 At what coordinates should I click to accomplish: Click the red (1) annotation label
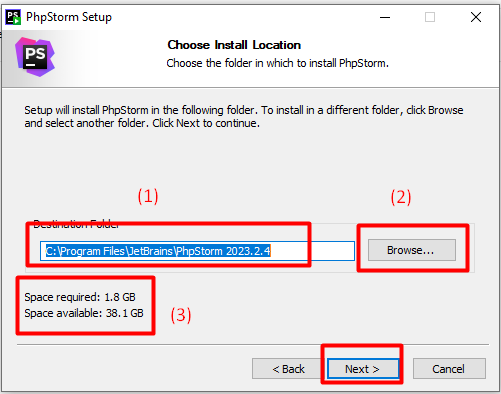pyautogui.click(x=148, y=196)
